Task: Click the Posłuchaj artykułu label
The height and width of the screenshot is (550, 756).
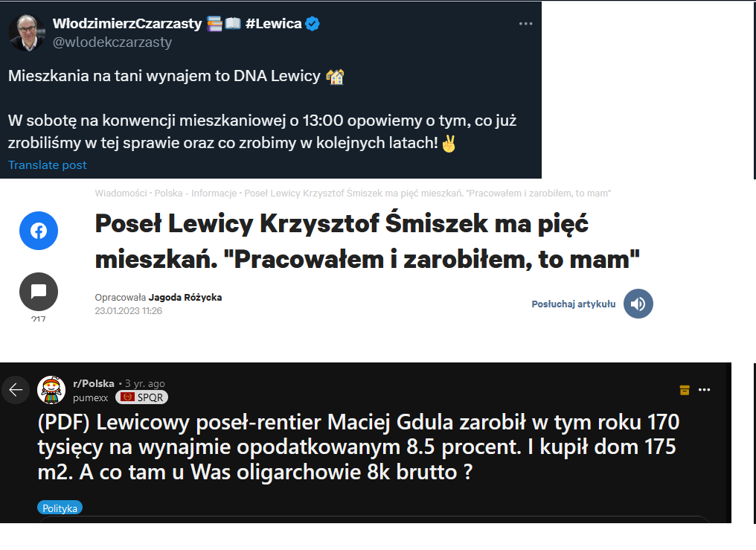Action: pos(573,304)
